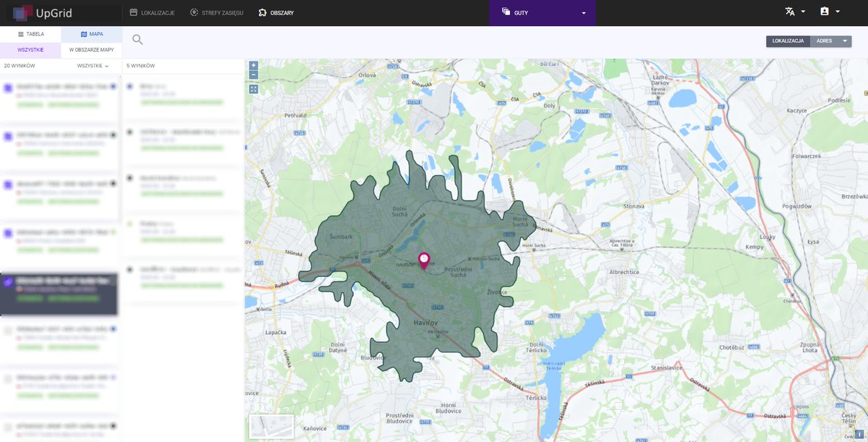868x442 pixels.
Task: Uncheck the second location row's purple checkbox
Action: (x=8, y=137)
